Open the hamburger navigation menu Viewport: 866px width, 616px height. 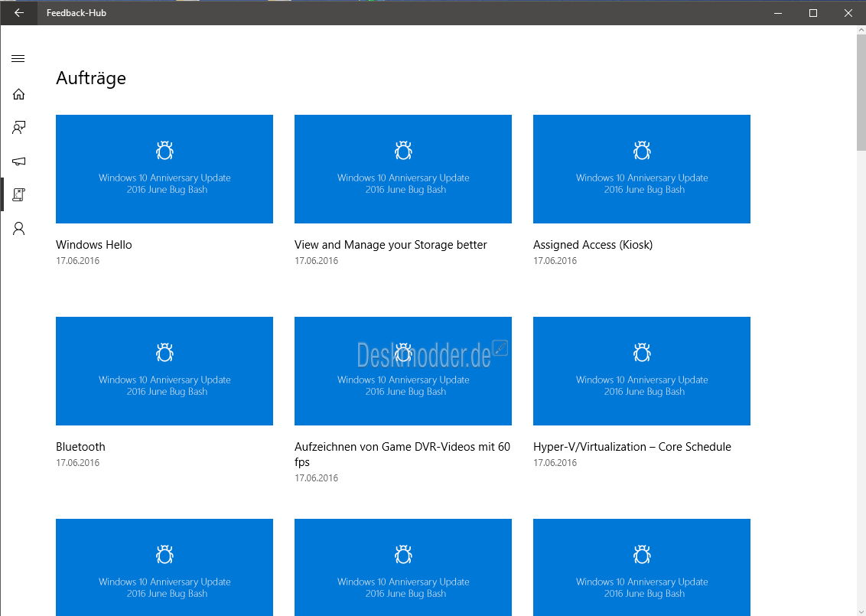[18, 59]
